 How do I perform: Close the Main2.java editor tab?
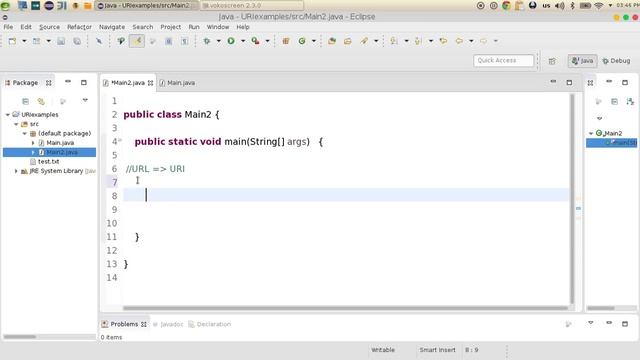tap(151, 83)
